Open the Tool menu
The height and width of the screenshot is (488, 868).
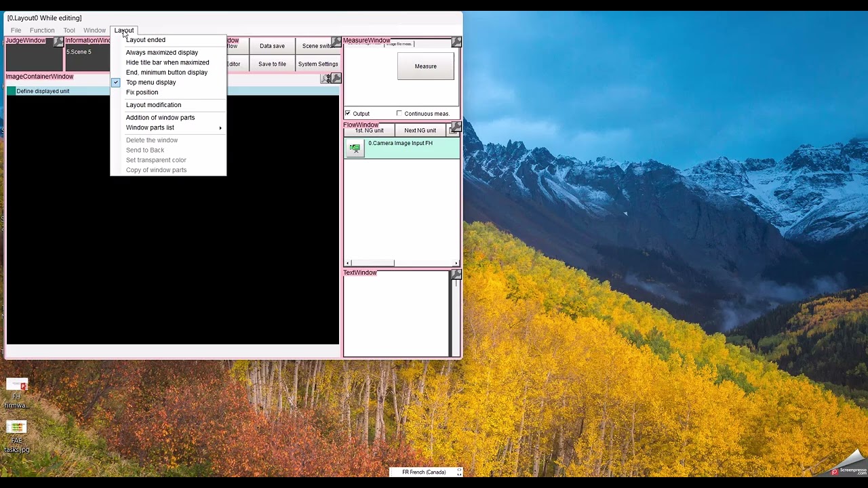[x=69, y=30]
